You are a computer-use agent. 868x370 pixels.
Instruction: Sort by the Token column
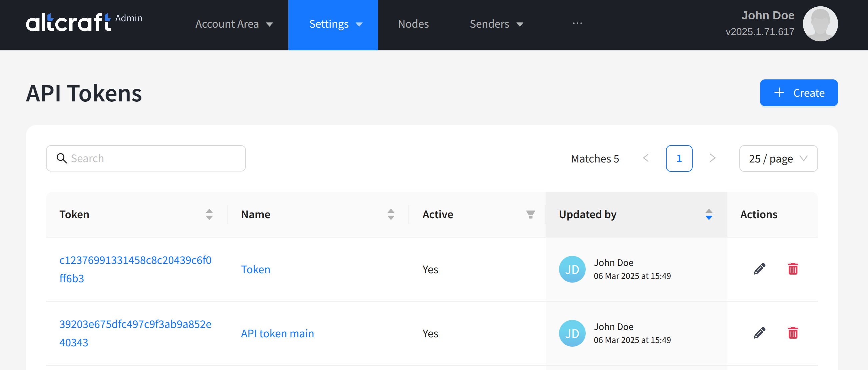(x=209, y=214)
